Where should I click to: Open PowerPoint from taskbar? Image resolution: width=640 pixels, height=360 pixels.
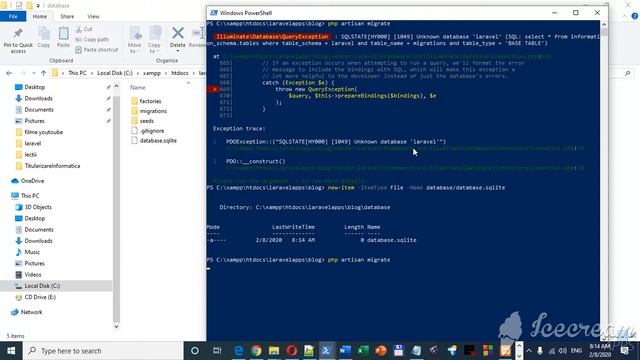pyautogui.click(x=381, y=351)
